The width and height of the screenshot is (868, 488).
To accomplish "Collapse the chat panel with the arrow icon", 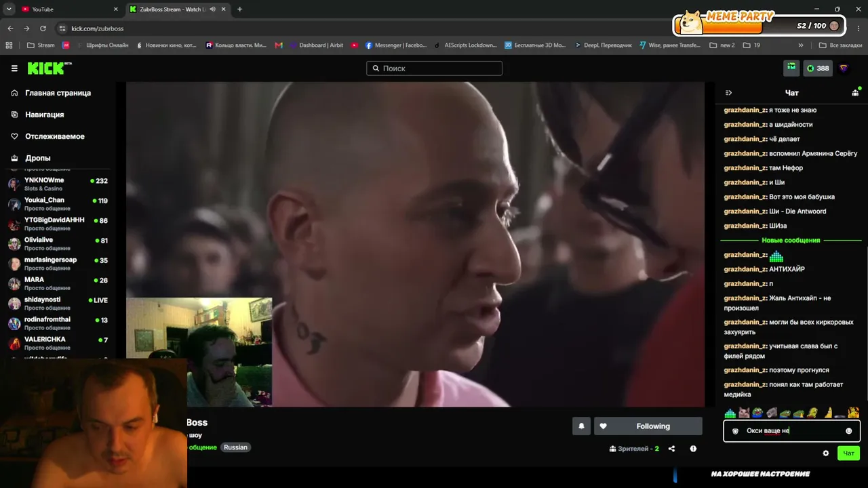I will coord(728,93).
